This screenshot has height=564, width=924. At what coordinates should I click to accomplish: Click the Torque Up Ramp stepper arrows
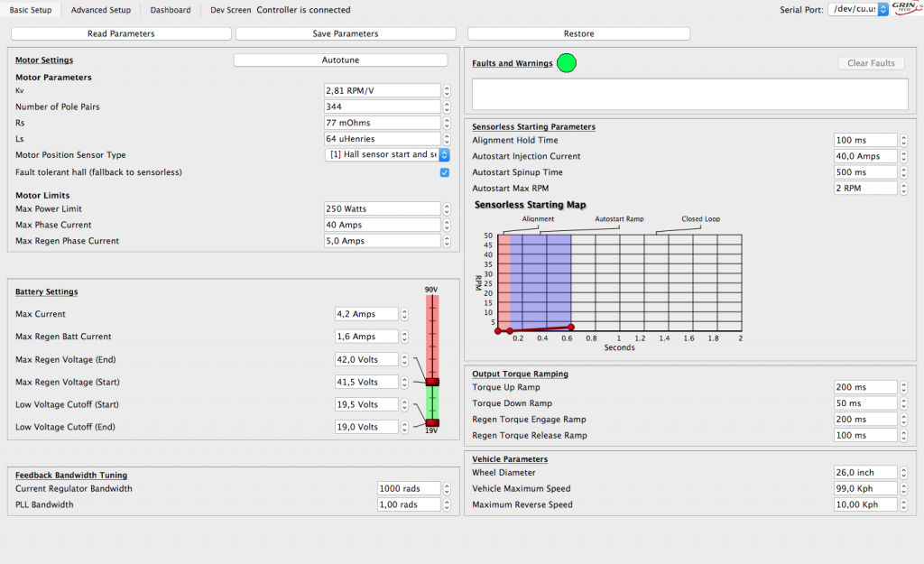pyautogui.click(x=904, y=387)
